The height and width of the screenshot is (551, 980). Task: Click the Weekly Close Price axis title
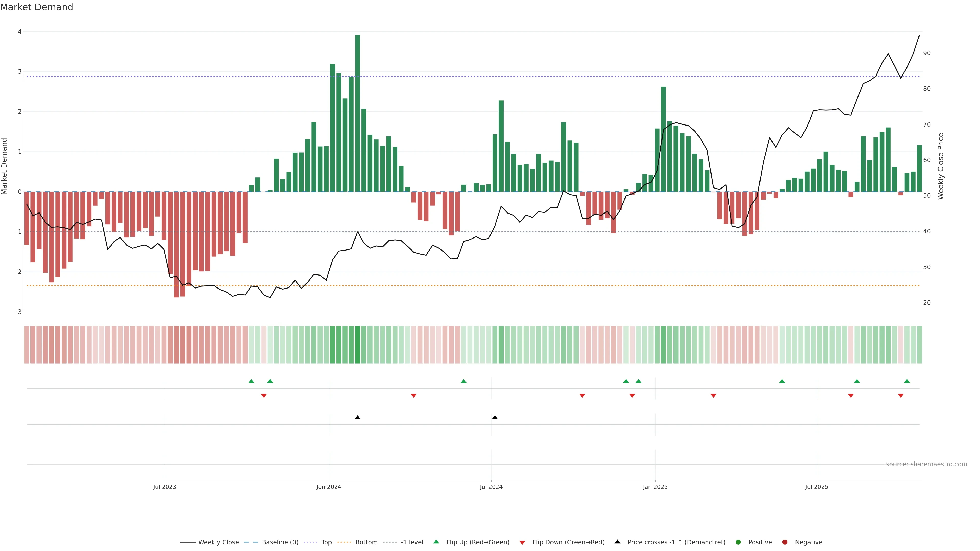pos(940,166)
